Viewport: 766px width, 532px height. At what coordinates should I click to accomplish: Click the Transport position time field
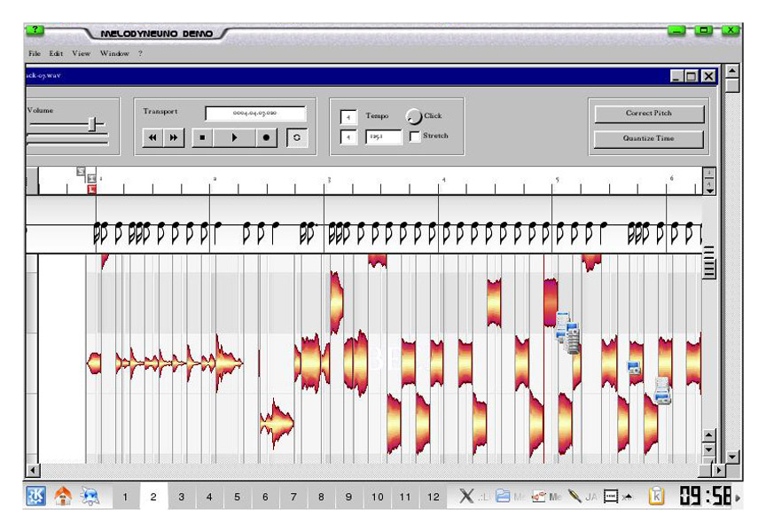[255, 113]
